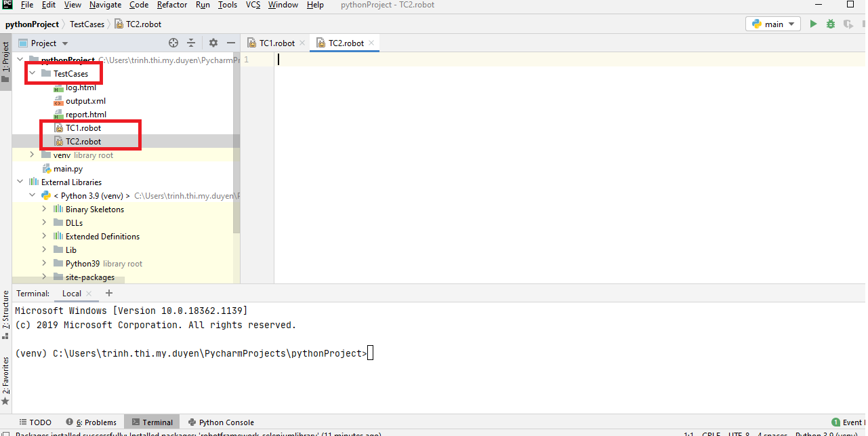
Task: Click line number 1 in editor gutter
Action: [x=246, y=60]
